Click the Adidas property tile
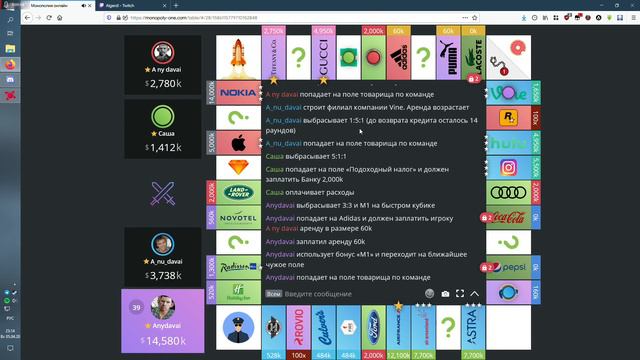The height and width of the screenshot is (360, 640). point(398,57)
